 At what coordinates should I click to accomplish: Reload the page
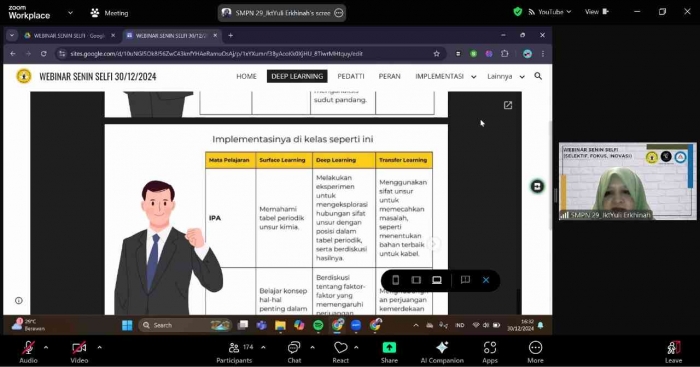[43, 54]
